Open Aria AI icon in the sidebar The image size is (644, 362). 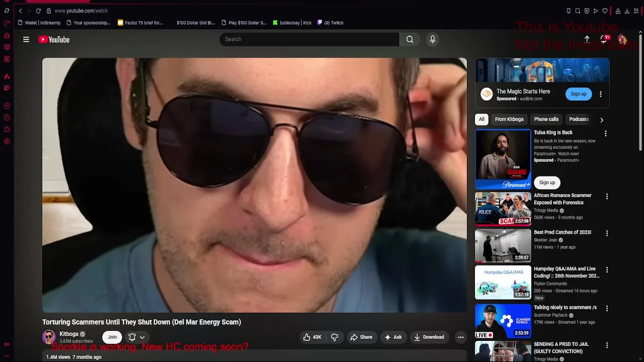point(7,76)
